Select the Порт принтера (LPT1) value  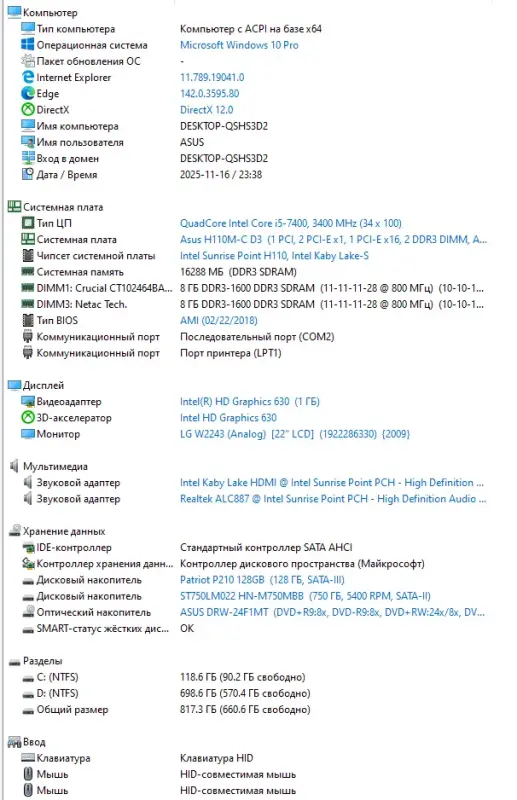230,353
